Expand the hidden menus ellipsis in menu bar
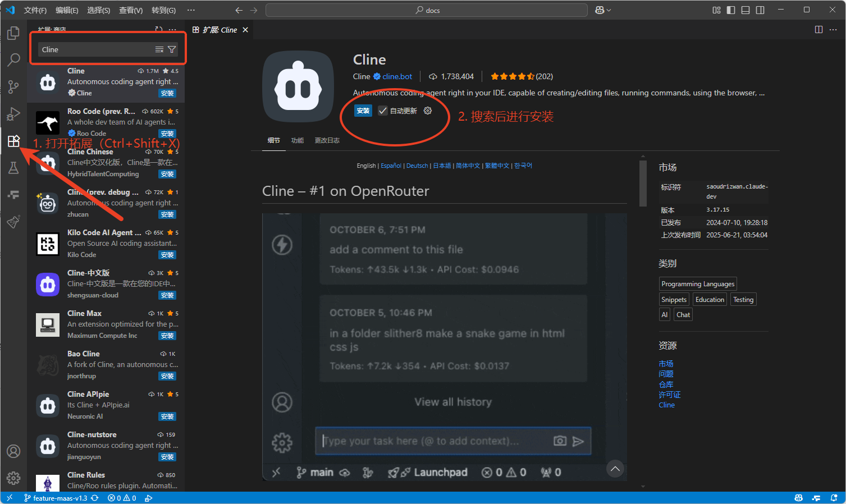846x504 pixels. pos(191,10)
